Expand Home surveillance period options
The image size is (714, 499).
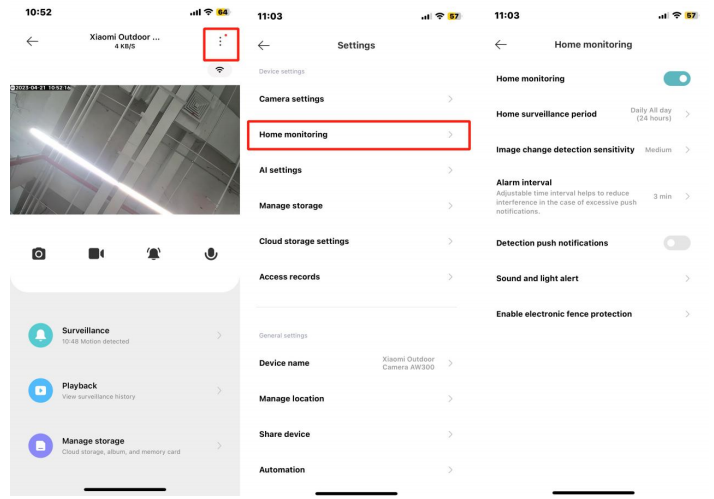[593, 114]
